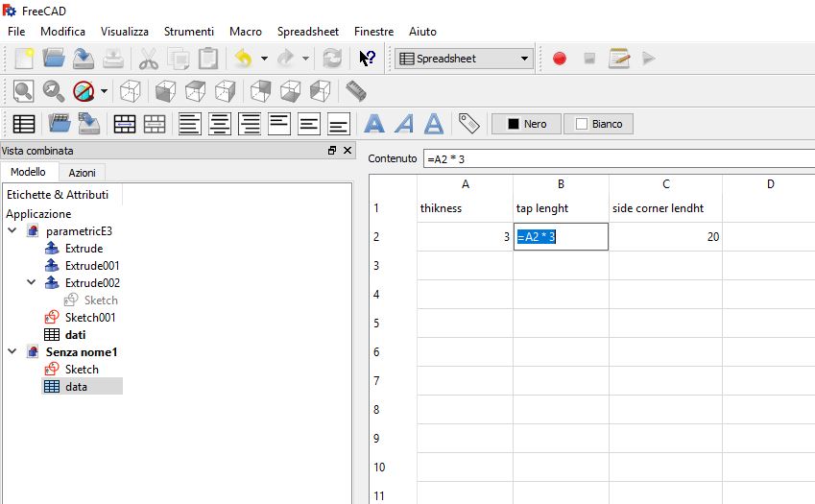Screen dimensions: 815x504
Task: Open the draw style dropdown arrow
Action: pyautogui.click(x=104, y=91)
